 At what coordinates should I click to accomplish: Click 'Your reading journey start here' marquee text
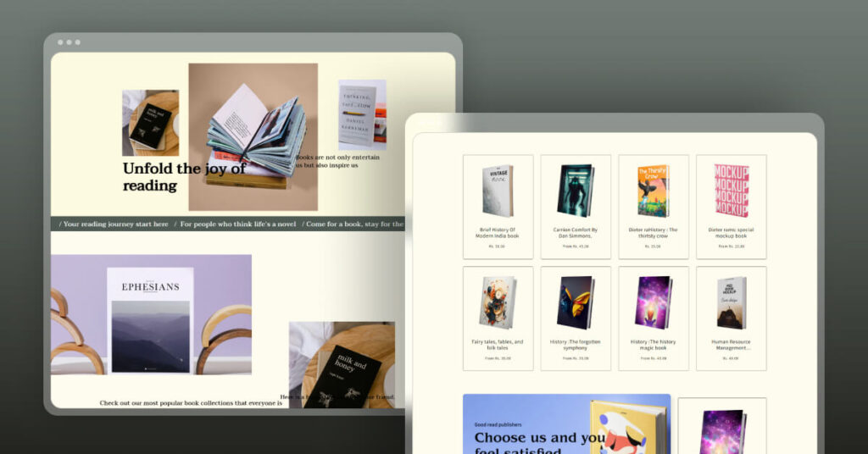(x=115, y=224)
